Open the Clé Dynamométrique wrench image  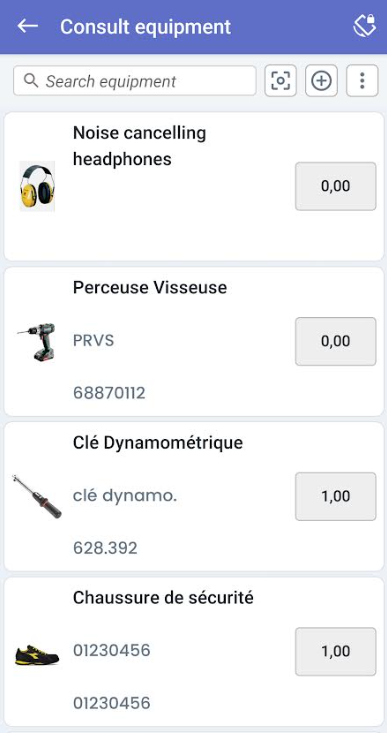pos(37,496)
